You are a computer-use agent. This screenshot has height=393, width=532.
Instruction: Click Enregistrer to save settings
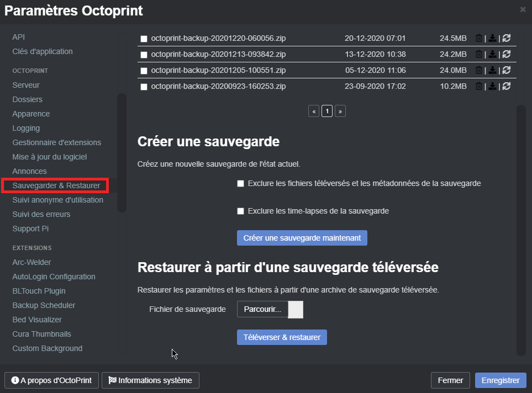tap(501, 380)
